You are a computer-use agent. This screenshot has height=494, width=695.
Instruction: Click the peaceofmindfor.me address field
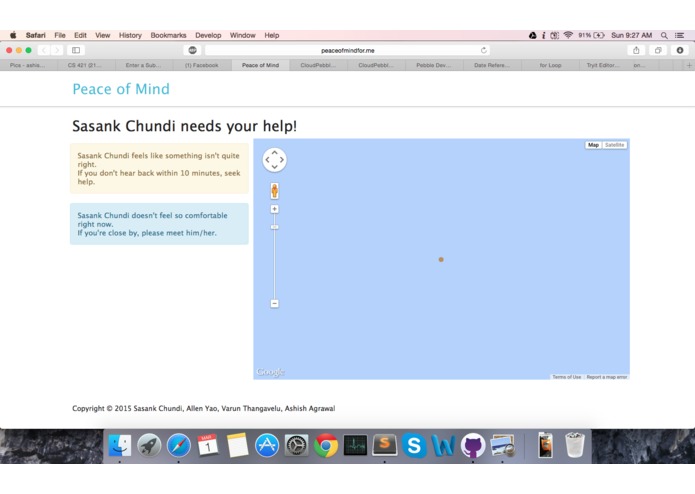[348, 50]
